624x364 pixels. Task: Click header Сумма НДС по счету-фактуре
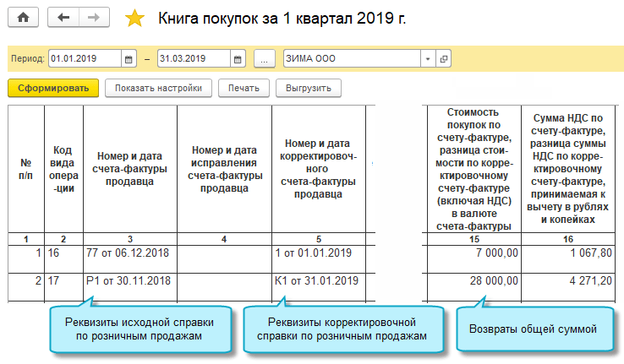pyautogui.click(x=568, y=169)
